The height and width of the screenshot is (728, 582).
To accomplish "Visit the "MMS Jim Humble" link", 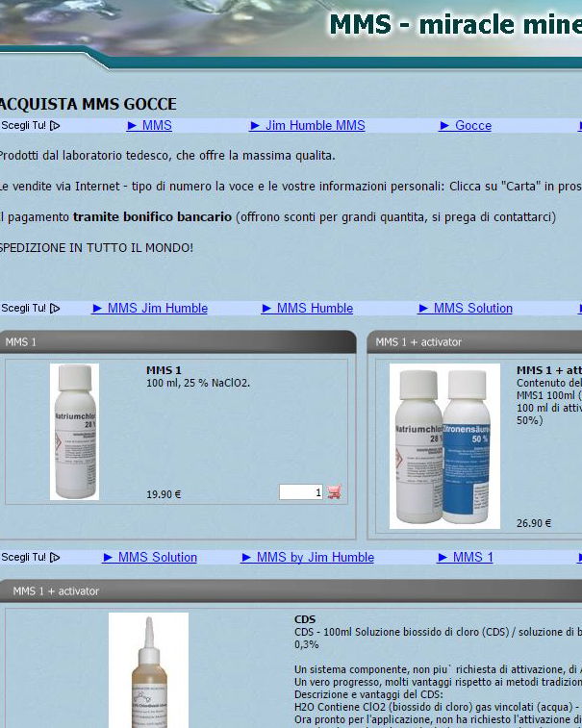I will pos(157,309).
